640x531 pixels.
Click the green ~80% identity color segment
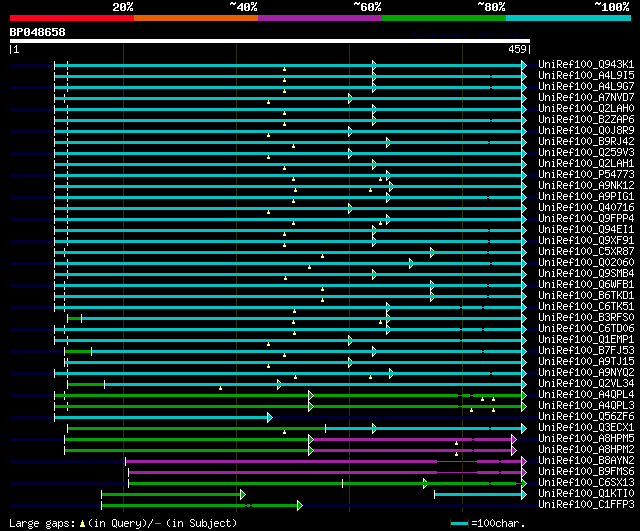[x=444, y=18]
